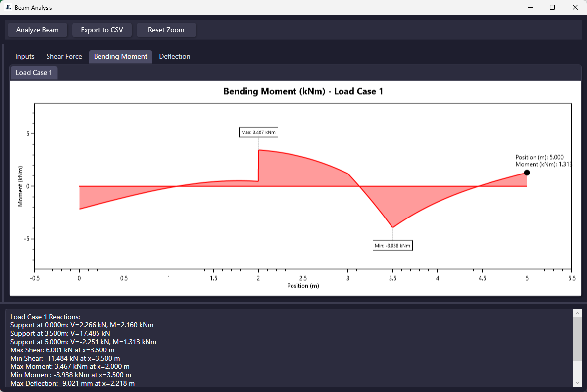Screen dimensions: 587x392
Task: Click the Max Deflection line in results text
Action: pos(72,383)
